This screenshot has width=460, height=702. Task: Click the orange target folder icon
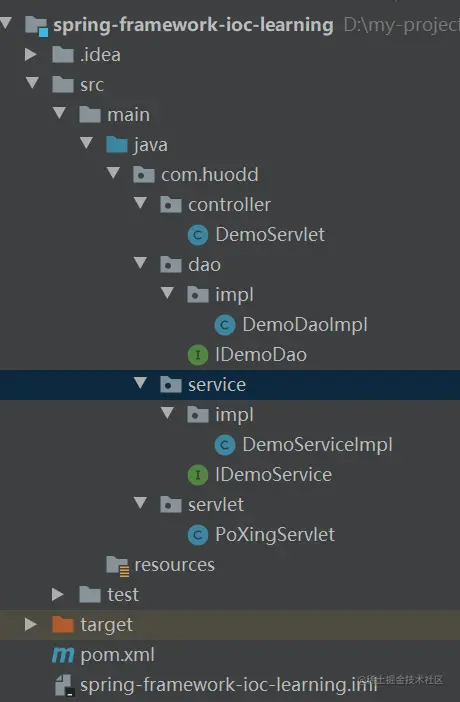pos(63,624)
